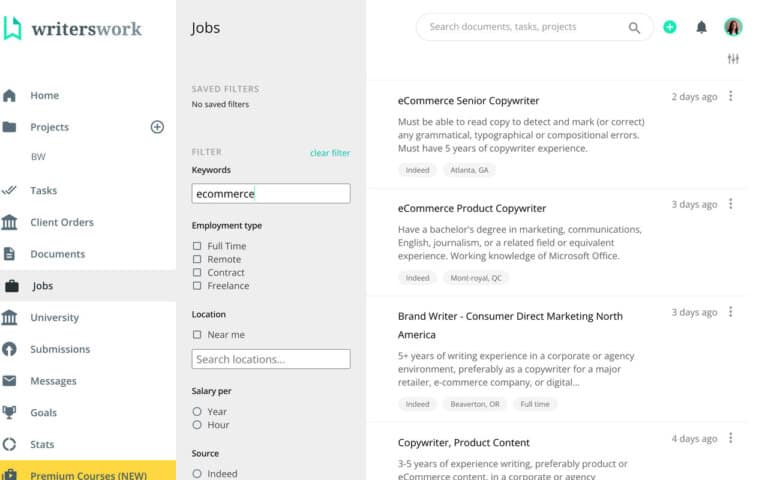
Task: Click the search magnifier icon
Action: point(634,28)
